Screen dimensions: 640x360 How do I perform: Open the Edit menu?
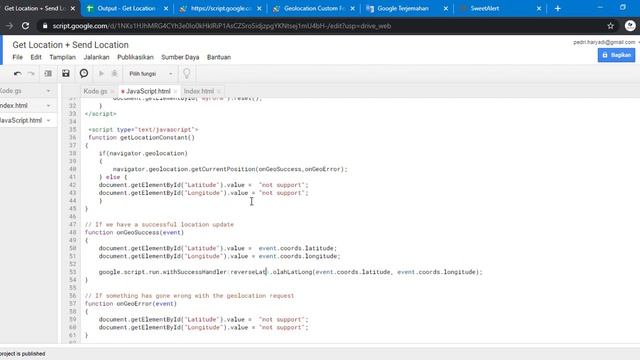click(x=36, y=57)
